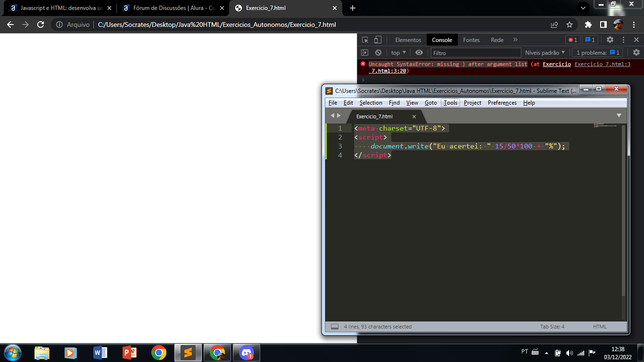Open console settings gear beside issues count
This screenshot has width=644, height=362.
tap(636, 53)
